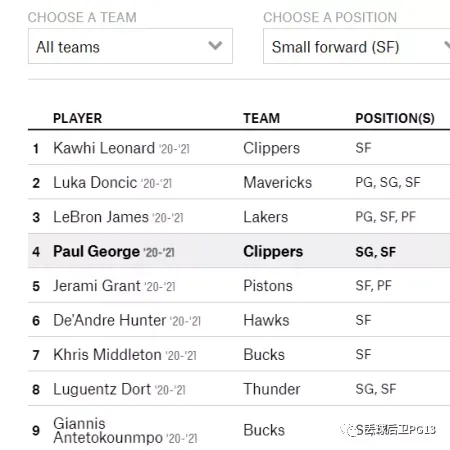Sort by the POSITION(S) column header
450x450 pixels.
[x=395, y=118]
